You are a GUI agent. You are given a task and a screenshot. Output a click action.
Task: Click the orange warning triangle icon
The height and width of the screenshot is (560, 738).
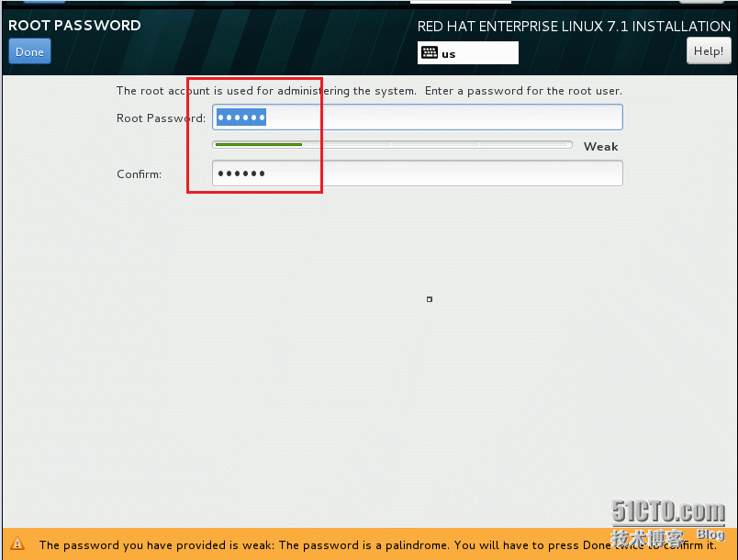[17, 543]
